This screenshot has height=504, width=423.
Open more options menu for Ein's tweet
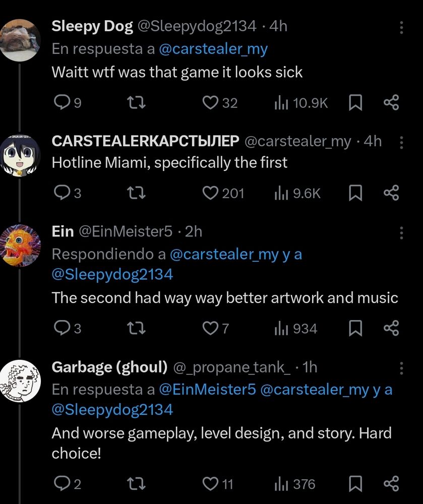point(401,233)
